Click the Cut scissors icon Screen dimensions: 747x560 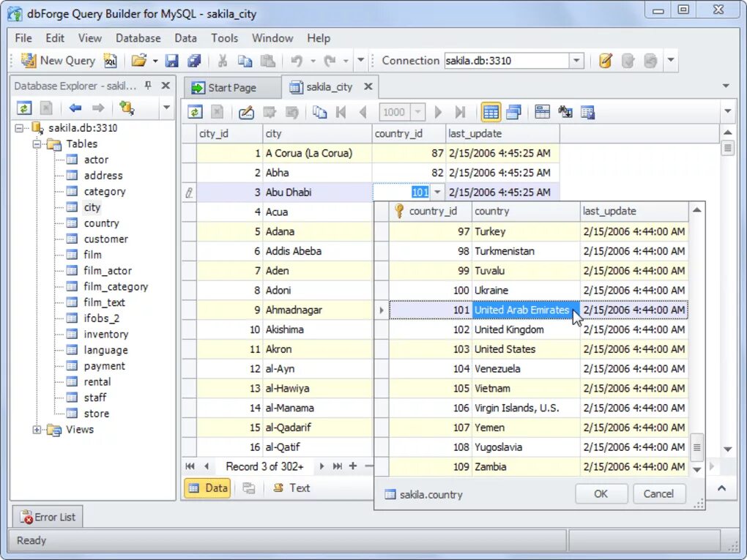222,61
